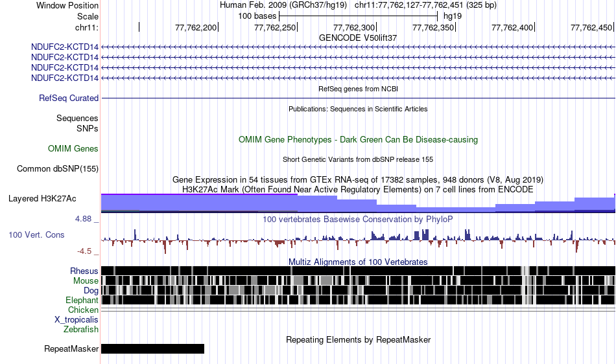Click the 77,762,250 ruler coordinate
The height and width of the screenshot is (364, 616).
pos(275,27)
